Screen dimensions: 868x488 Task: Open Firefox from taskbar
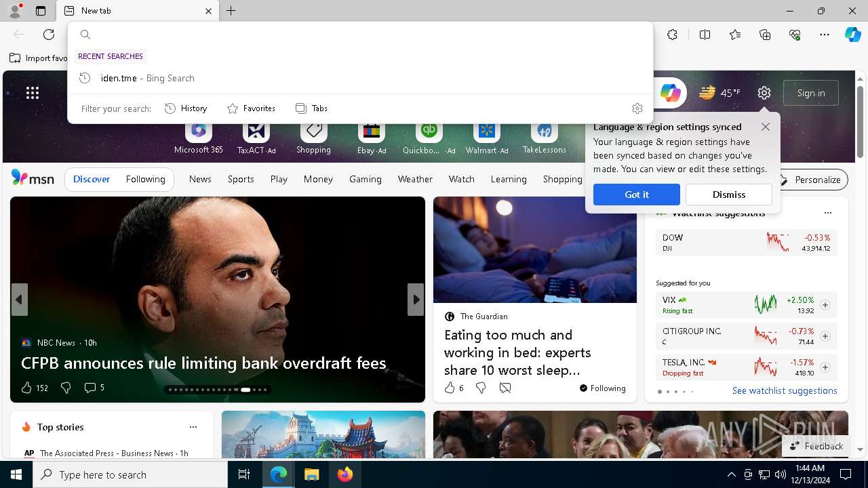pos(345,474)
